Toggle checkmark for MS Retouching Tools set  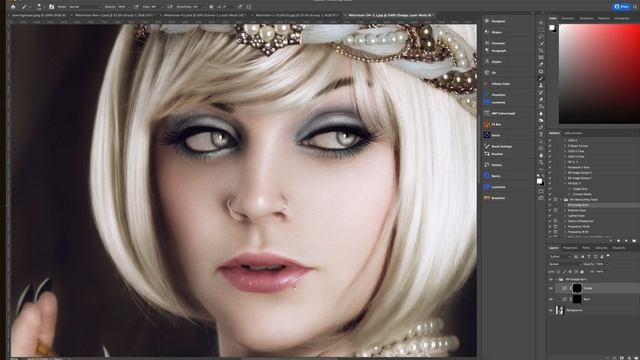(x=550, y=200)
